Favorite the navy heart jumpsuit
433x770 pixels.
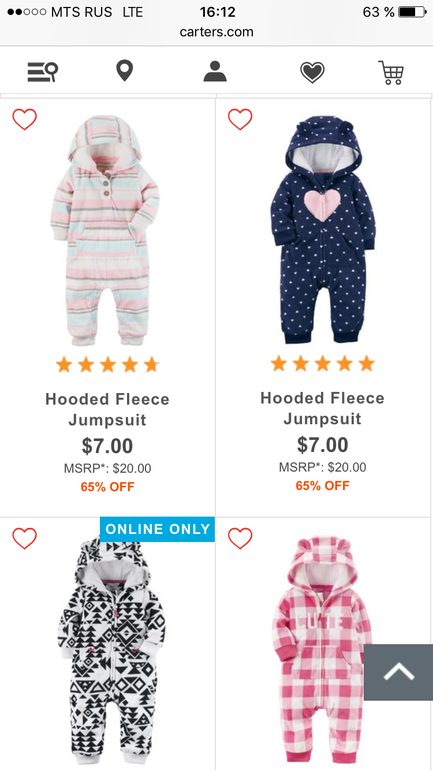tap(240, 119)
